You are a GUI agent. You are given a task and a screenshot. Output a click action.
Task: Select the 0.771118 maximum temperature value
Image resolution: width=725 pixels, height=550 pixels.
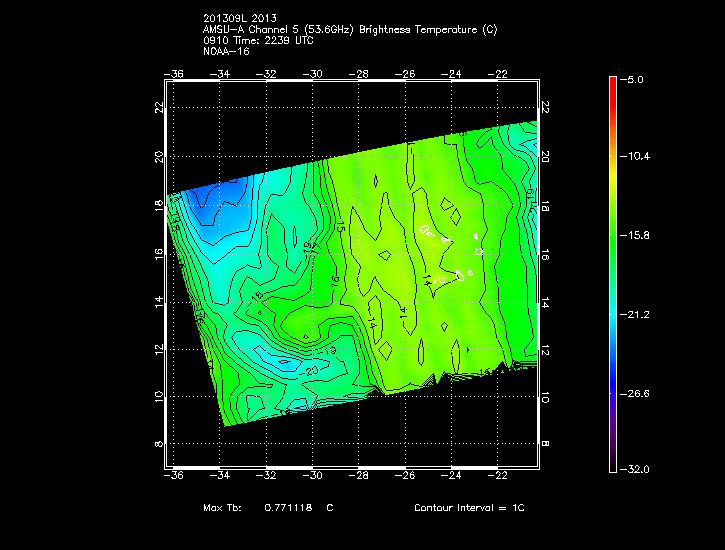[x=289, y=508]
